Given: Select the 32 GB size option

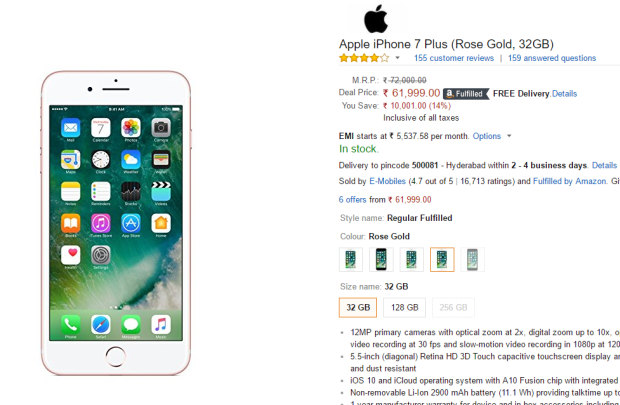Looking at the screenshot, I should (358, 307).
